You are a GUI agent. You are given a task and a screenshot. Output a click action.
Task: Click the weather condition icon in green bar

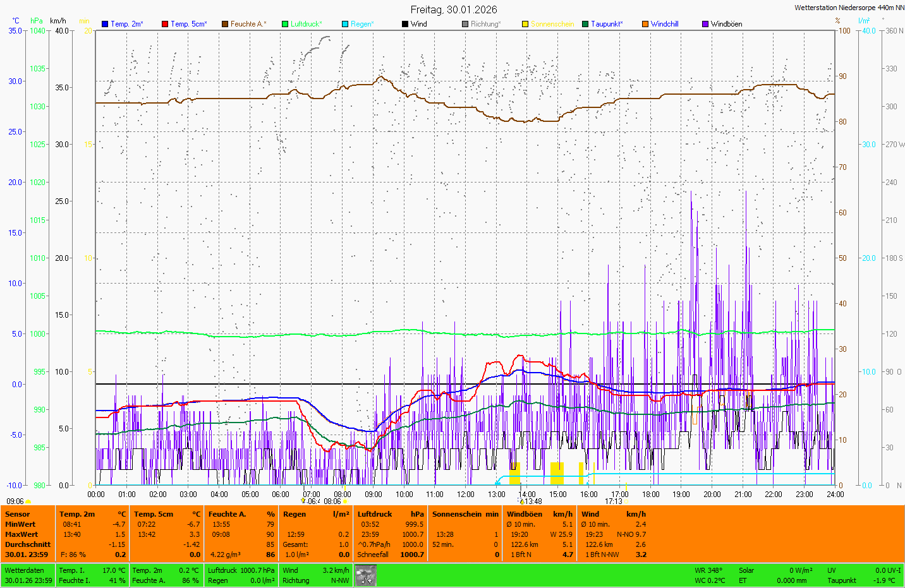tap(366, 575)
